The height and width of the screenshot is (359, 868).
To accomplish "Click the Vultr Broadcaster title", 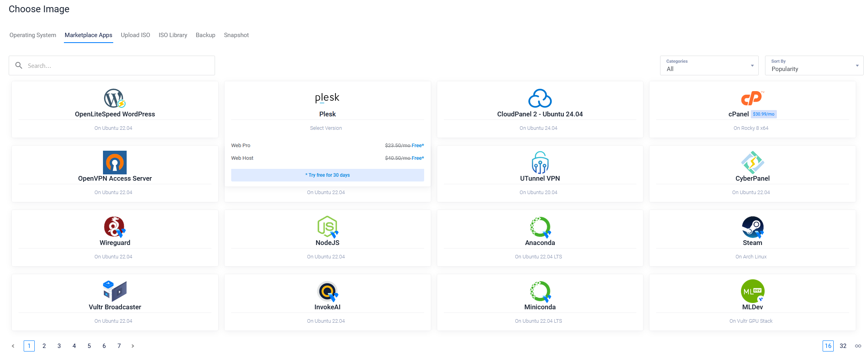I will click(115, 307).
